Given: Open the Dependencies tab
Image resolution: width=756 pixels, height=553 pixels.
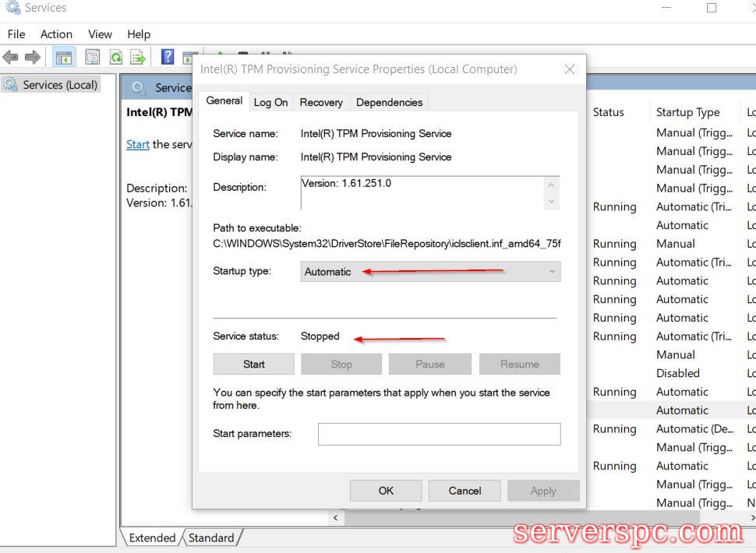Looking at the screenshot, I should pos(389,102).
